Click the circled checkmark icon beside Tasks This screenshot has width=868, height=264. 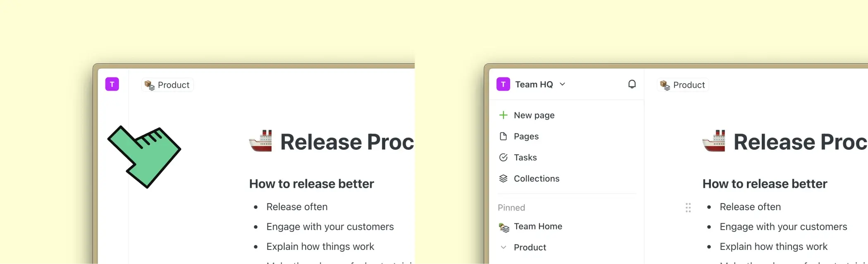pyautogui.click(x=503, y=157)
